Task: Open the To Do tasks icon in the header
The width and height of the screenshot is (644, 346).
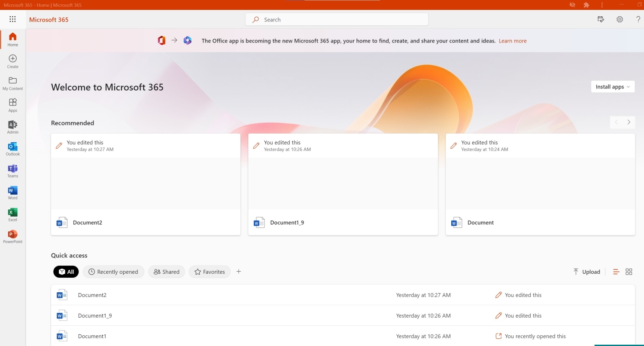Action: coord(601,19)
